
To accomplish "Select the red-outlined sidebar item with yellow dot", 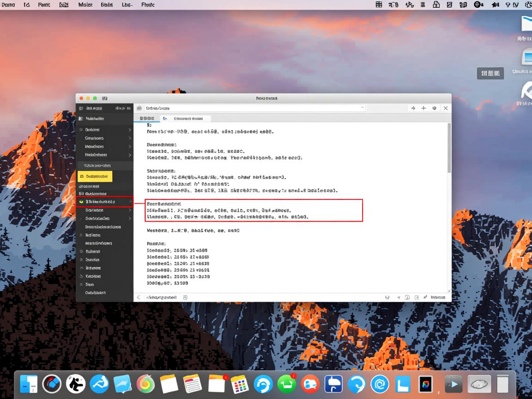I will (x=104, y=202).
